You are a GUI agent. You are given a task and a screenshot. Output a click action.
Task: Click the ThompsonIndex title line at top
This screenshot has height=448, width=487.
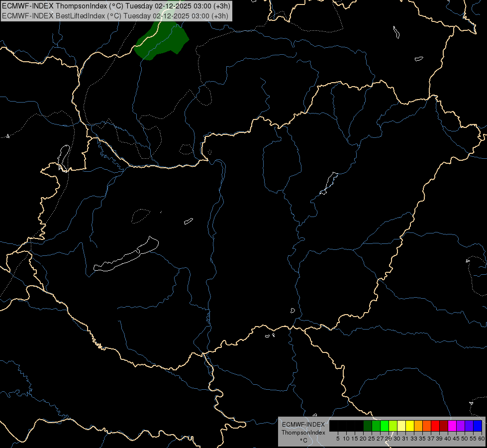pyautogui.click(x=116, y=6)
